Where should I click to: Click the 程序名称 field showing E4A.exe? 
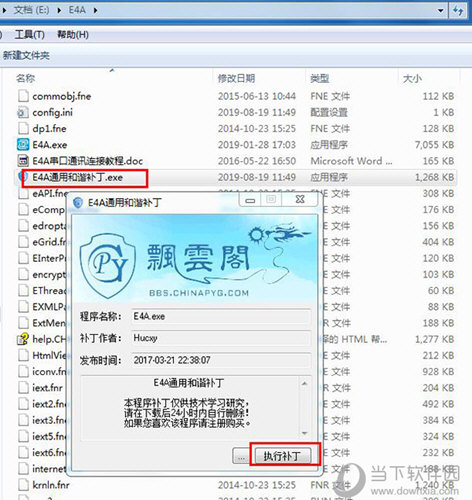[221, 316]
